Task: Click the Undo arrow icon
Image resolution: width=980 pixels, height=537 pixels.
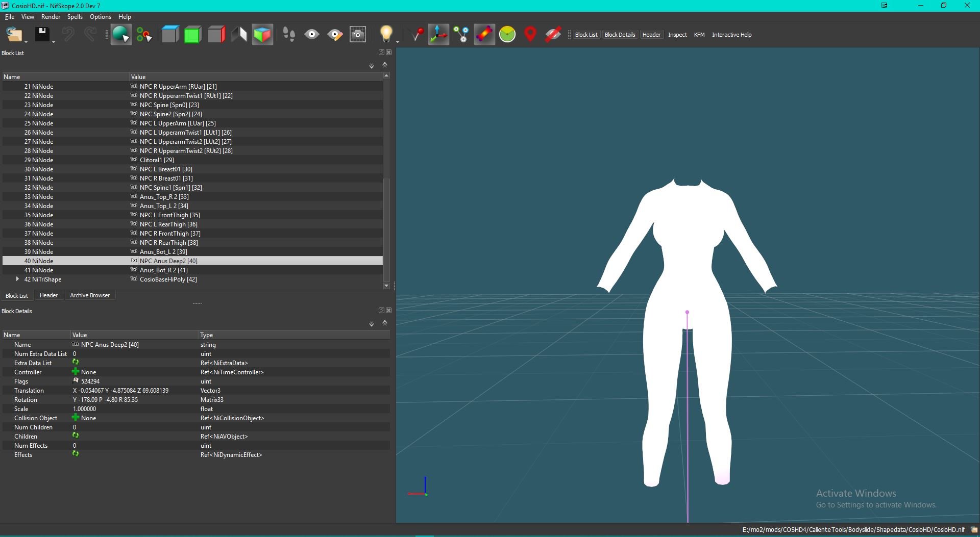Action: (68, 35)
